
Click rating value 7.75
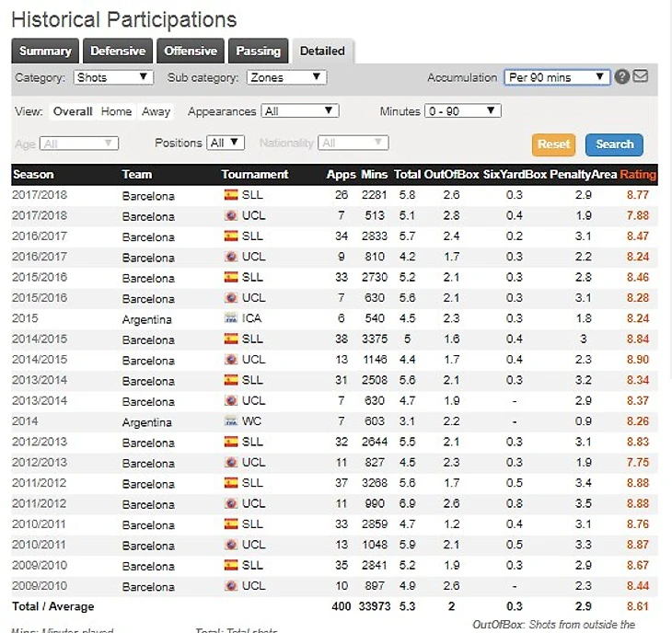[x=638, y=462]
